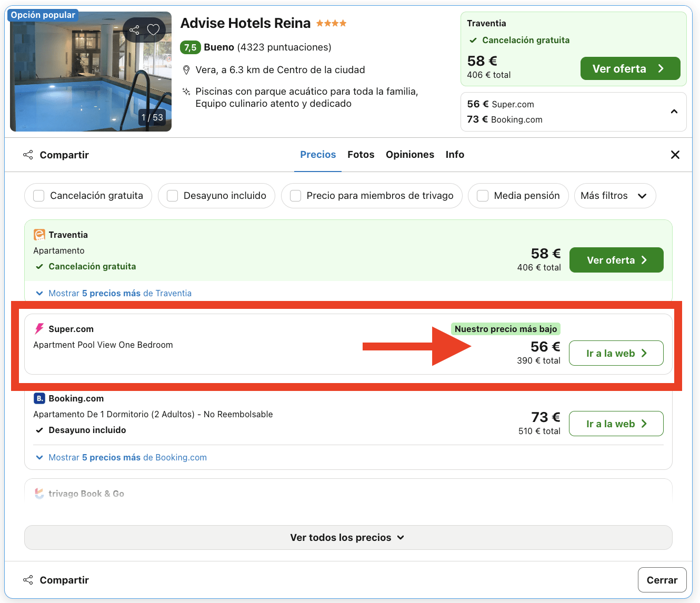This screenshot has width=700, height=603.
Task: Click Ver todos los precios
Action: pos(348,537)
